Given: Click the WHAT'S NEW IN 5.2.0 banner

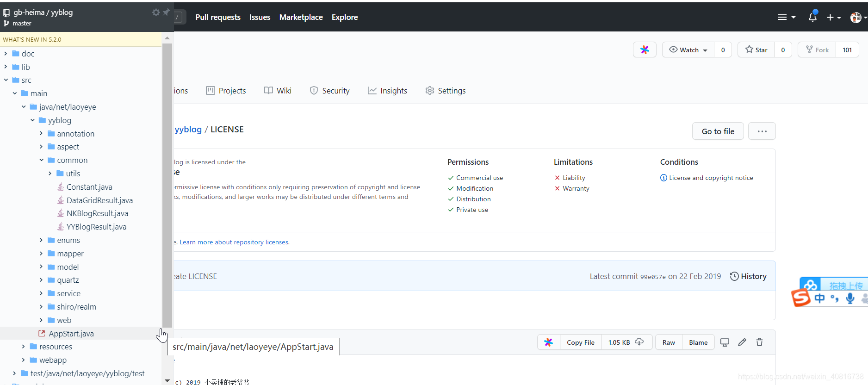Looking at the screenshot, I should (x=81, y=39).
